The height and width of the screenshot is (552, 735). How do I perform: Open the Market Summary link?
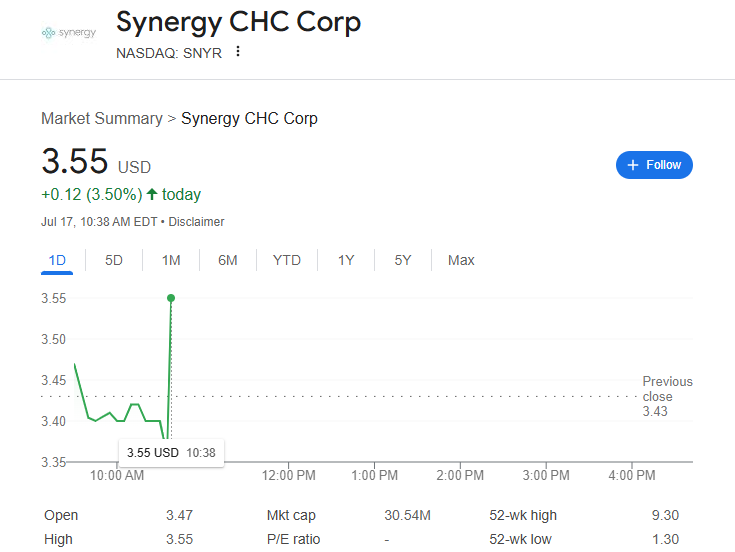click(x=102, y=119)
